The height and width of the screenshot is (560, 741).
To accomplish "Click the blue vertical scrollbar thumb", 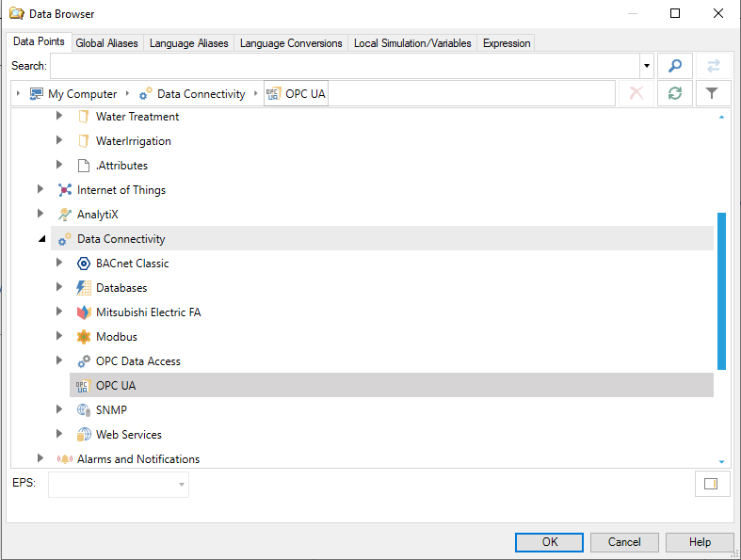I will click(x=721, y=290).
